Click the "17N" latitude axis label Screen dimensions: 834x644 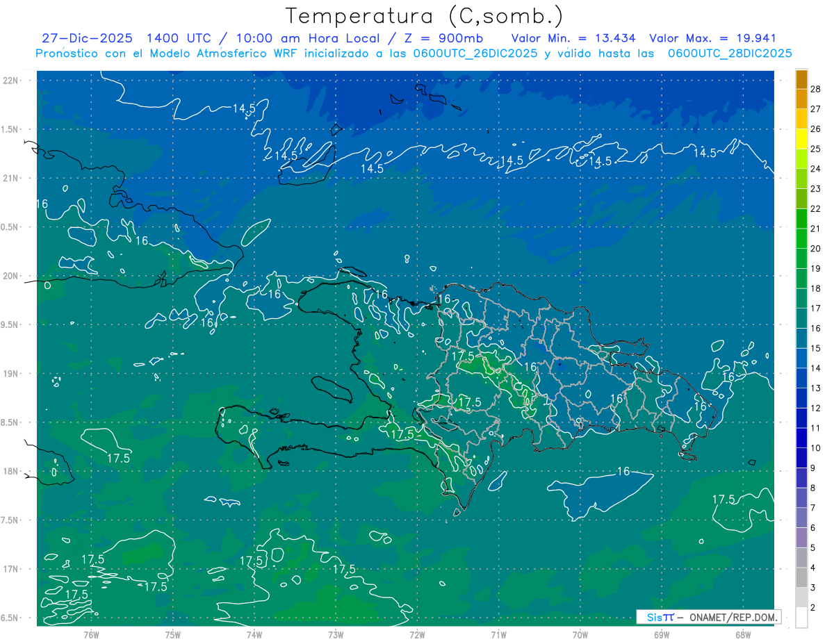10,569
